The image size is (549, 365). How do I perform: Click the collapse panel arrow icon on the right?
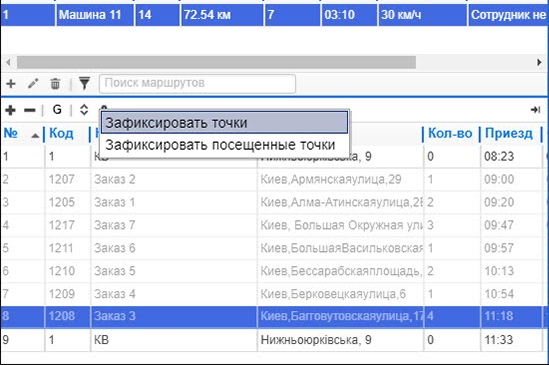click(x=535, y=110)
